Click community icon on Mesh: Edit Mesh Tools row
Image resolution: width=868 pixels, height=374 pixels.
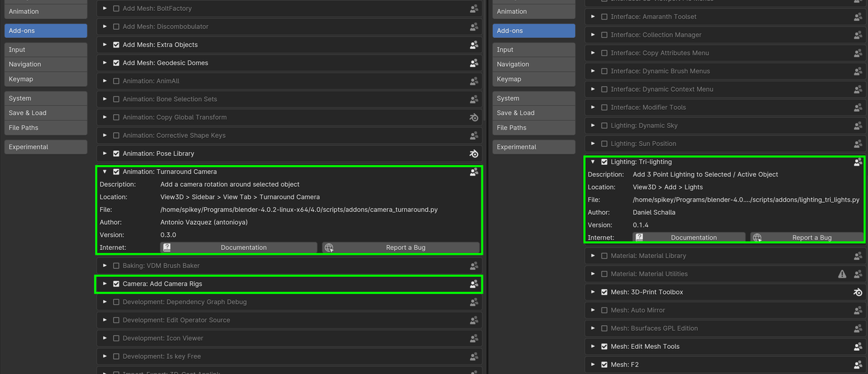tap(858, 346)
